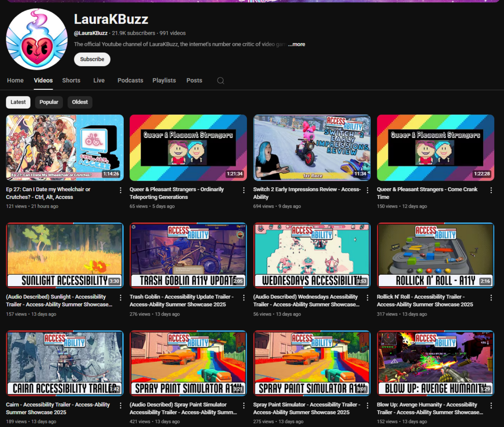Select the Latest sort chip
The width and height of the screenshot is (504, 427).
coord(18,102)
